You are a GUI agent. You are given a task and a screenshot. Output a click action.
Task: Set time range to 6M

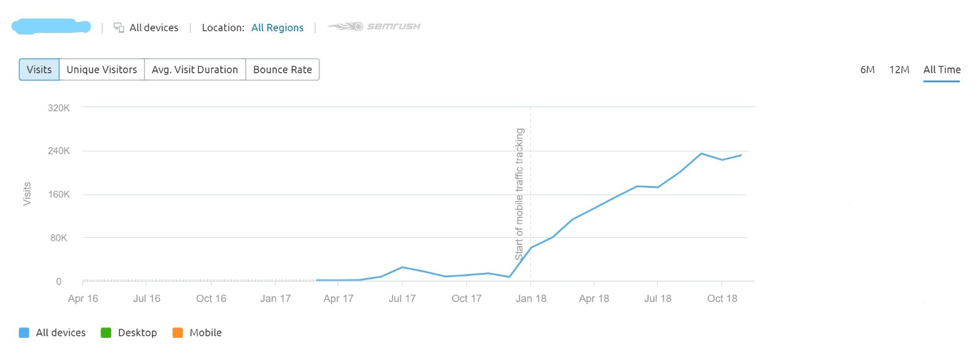click(867, 70)
